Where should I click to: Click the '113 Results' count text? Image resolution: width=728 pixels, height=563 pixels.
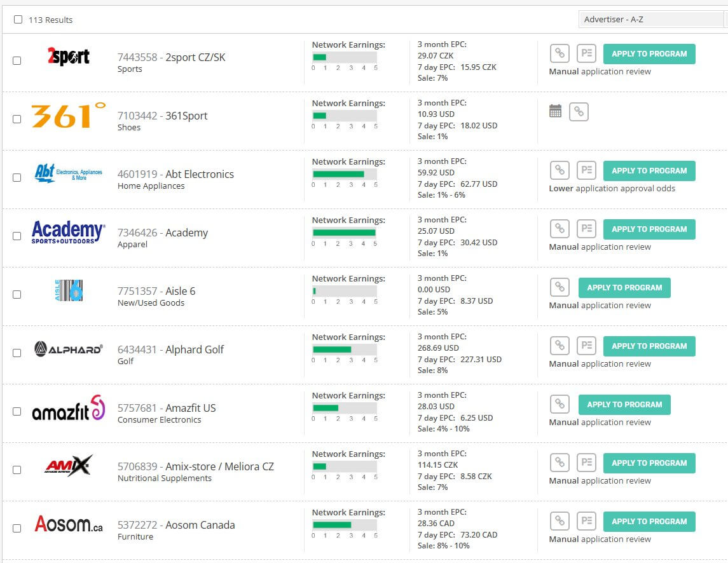(51, 20)
